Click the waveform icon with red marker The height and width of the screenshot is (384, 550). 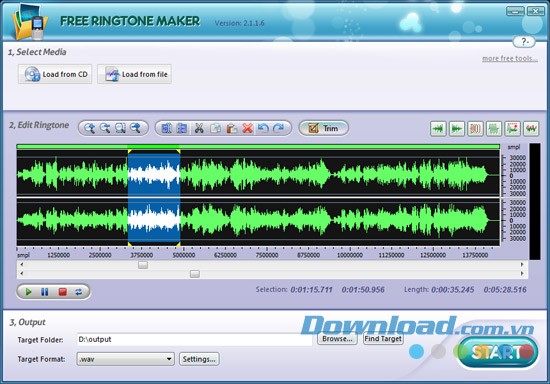point(512,129)
